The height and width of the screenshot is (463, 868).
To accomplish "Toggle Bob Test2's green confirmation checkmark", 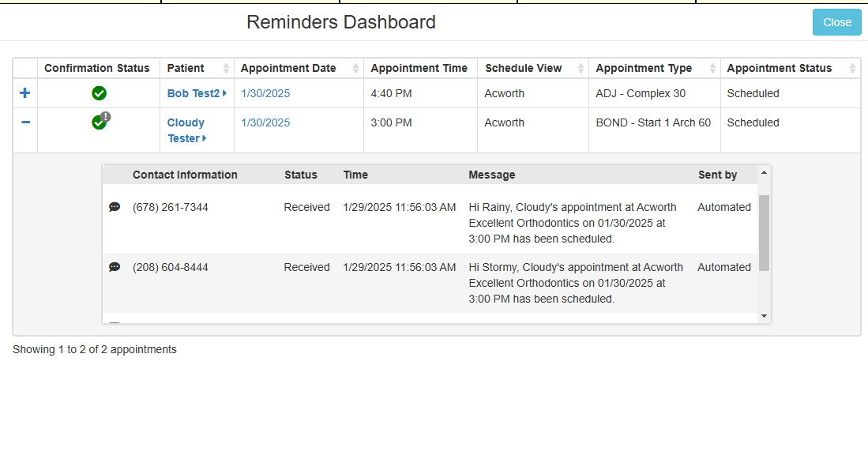I will [98, 92].
